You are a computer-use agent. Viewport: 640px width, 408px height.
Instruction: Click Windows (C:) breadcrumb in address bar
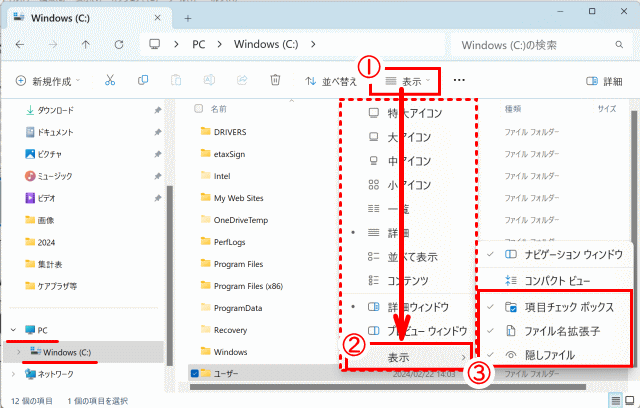(x=266, y=44)
